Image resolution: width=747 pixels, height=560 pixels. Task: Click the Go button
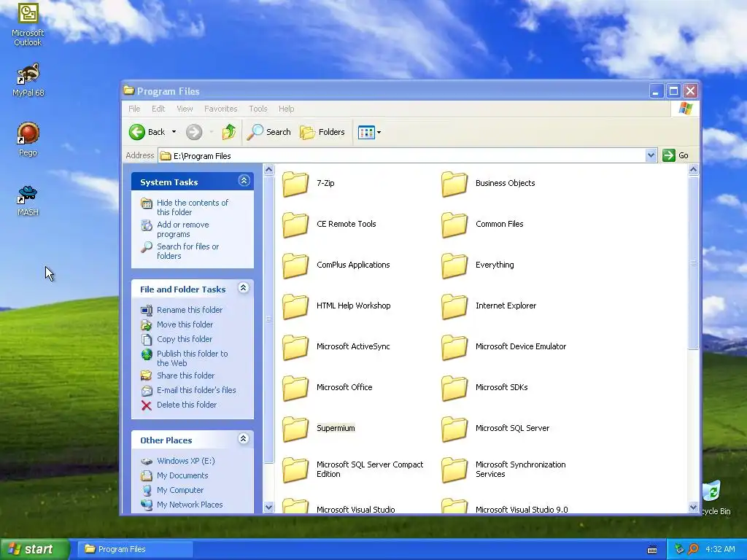676,155
